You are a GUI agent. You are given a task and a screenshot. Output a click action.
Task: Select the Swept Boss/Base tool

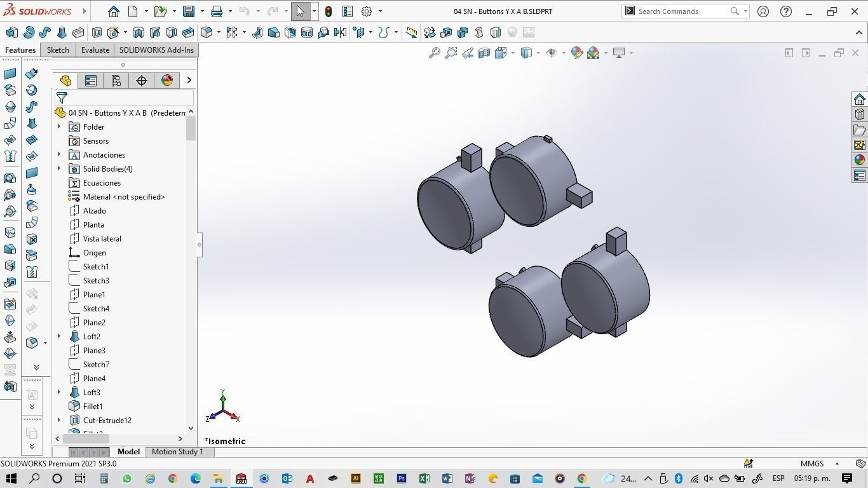45,32
